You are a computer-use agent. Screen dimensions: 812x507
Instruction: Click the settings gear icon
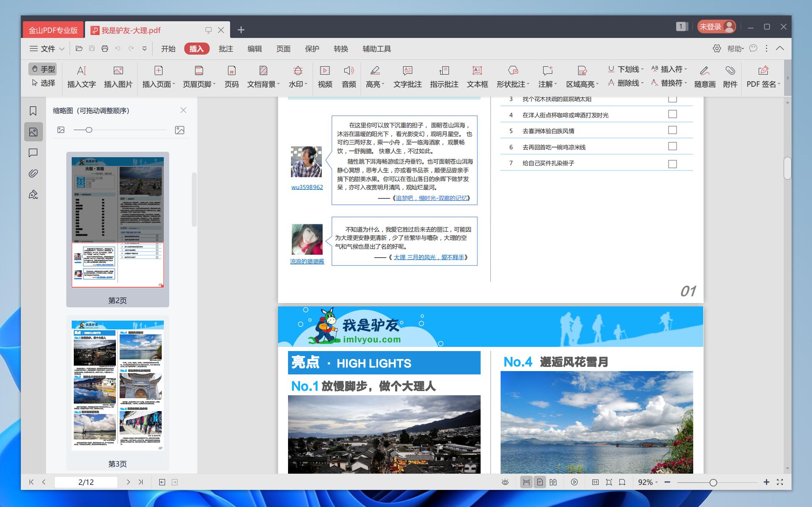[717, 49]
